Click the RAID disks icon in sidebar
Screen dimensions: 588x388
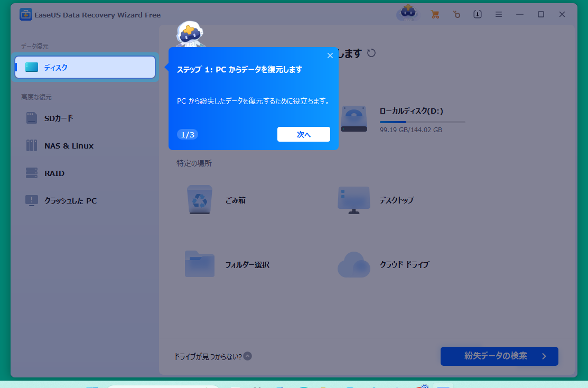click(x=32, y=173)
